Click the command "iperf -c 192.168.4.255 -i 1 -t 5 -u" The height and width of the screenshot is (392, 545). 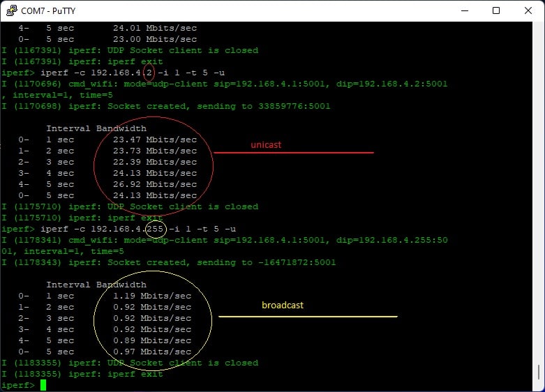click(x=138, y=229)
